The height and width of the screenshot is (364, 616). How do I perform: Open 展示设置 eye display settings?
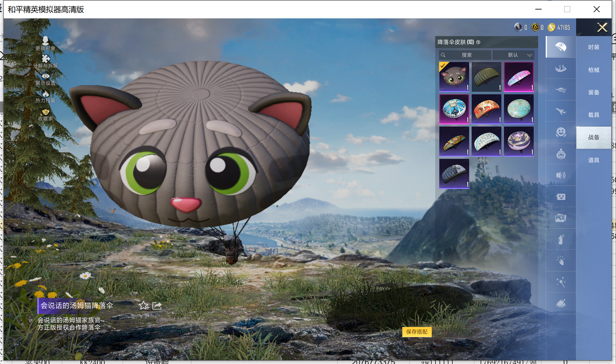coord(46,76)
